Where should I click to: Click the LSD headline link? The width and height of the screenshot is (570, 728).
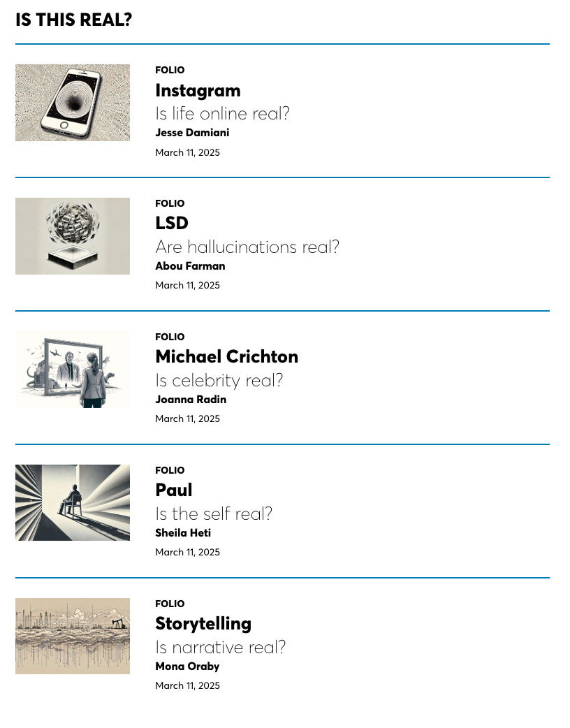point(172,224)
